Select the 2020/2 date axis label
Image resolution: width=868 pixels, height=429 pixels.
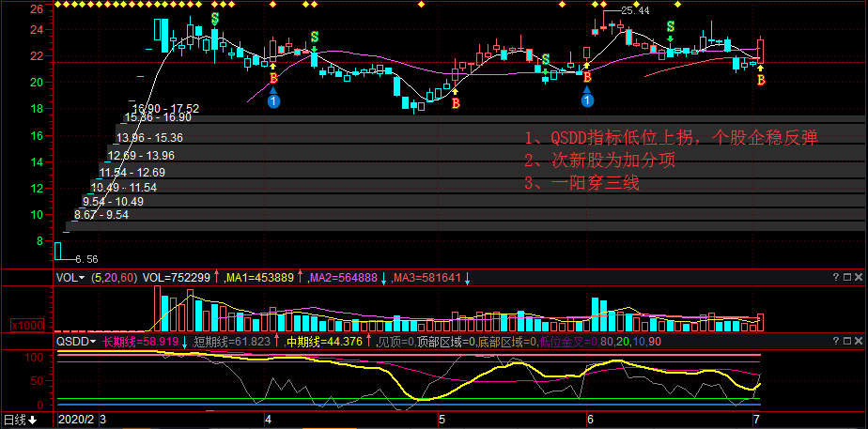(x=77, y=420)
